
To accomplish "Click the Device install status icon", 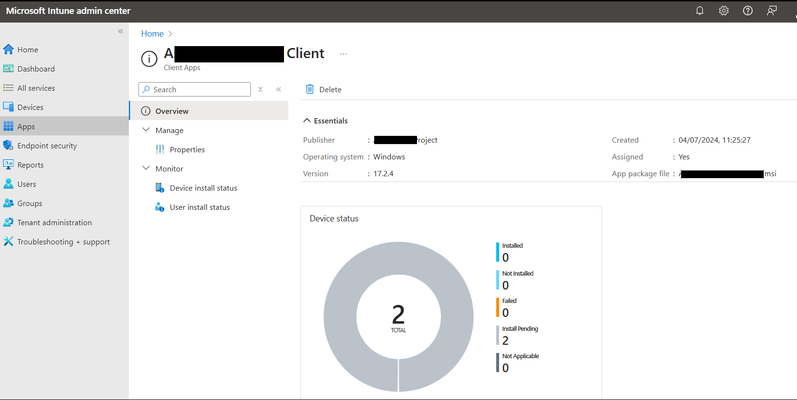I will pos(160,188).
